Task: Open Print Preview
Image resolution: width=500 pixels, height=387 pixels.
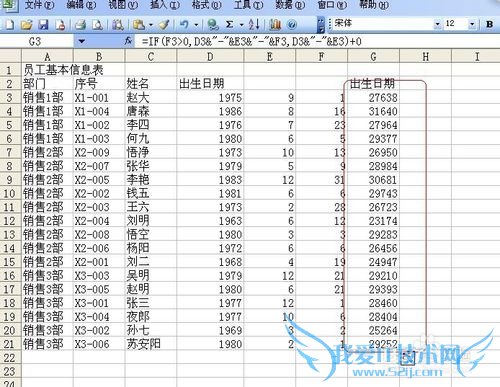Action: pos(97,25)
